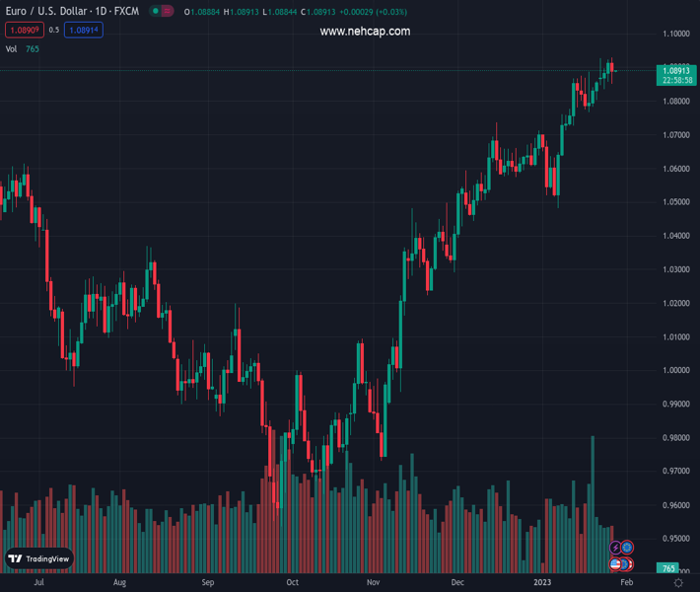Click the 1.10000 level on price scale

point(675,34)
